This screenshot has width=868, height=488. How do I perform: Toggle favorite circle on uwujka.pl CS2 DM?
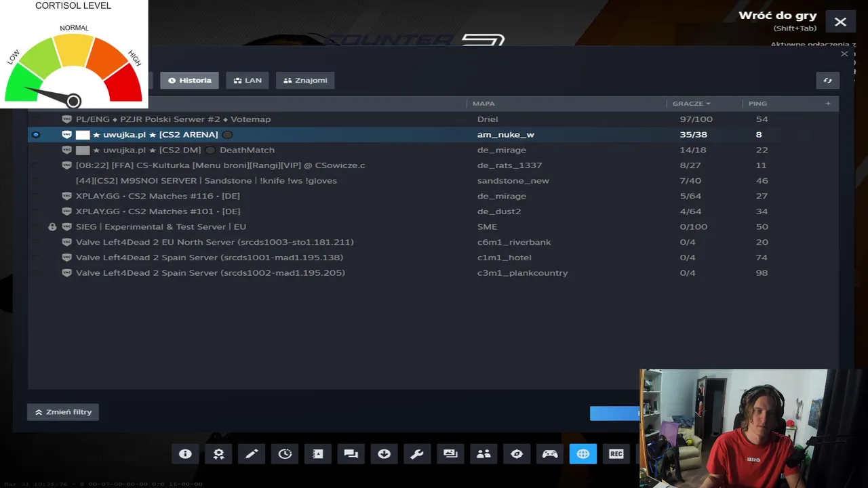coord(36,150)
